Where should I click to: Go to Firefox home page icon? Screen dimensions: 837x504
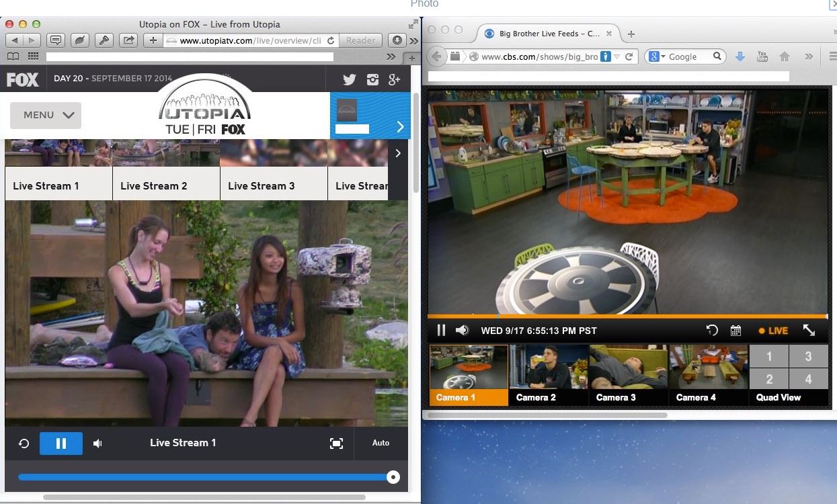pyautogui.click(x=785, y=57)
